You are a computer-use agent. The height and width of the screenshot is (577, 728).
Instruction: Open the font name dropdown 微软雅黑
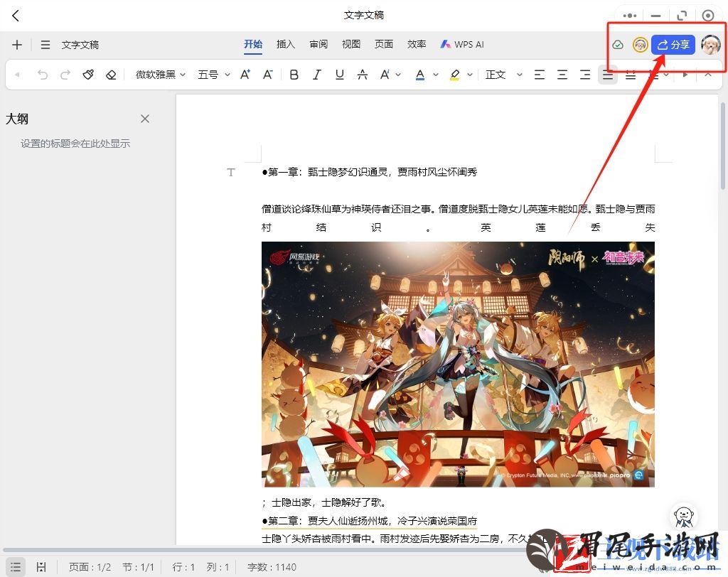point(160,75)
